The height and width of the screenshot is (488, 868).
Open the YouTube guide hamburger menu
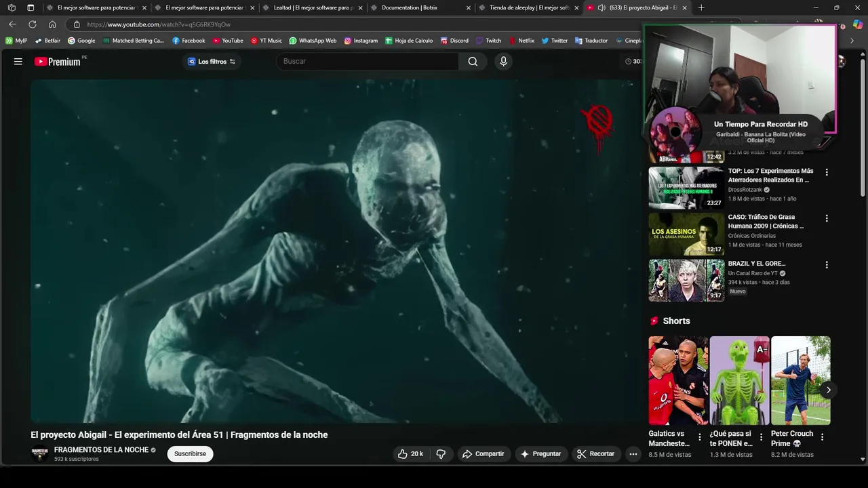click(x=18, y=62)
